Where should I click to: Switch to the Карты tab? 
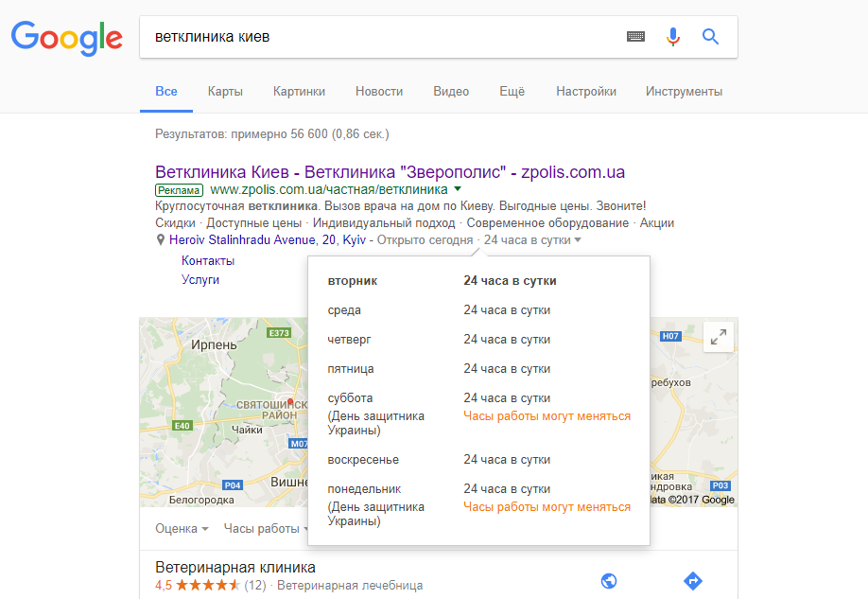225,92
